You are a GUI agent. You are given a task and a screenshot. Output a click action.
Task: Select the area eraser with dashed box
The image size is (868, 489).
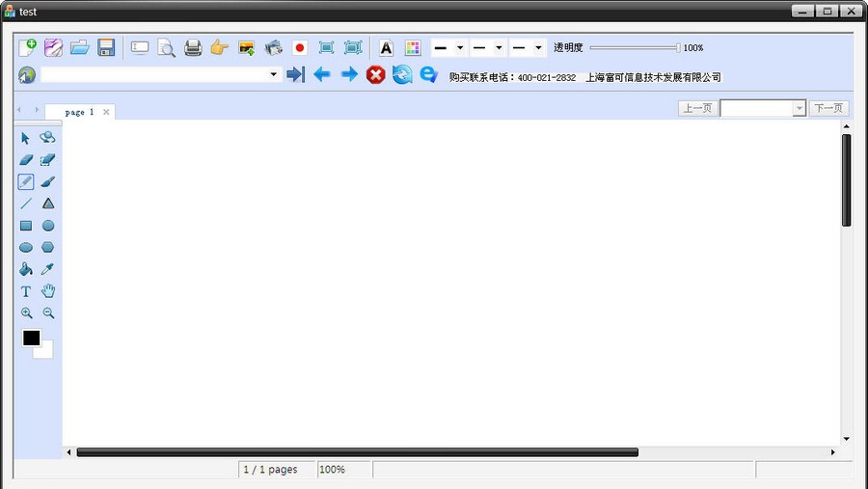click(x=47, y=160)
